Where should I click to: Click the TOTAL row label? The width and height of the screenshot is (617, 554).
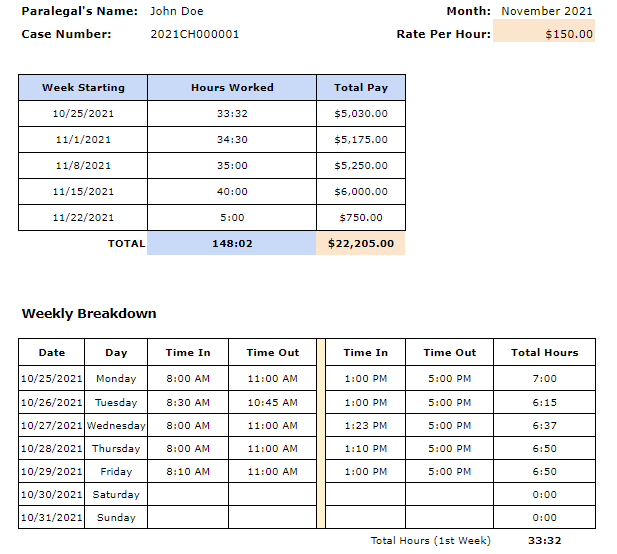pos(126,244)
